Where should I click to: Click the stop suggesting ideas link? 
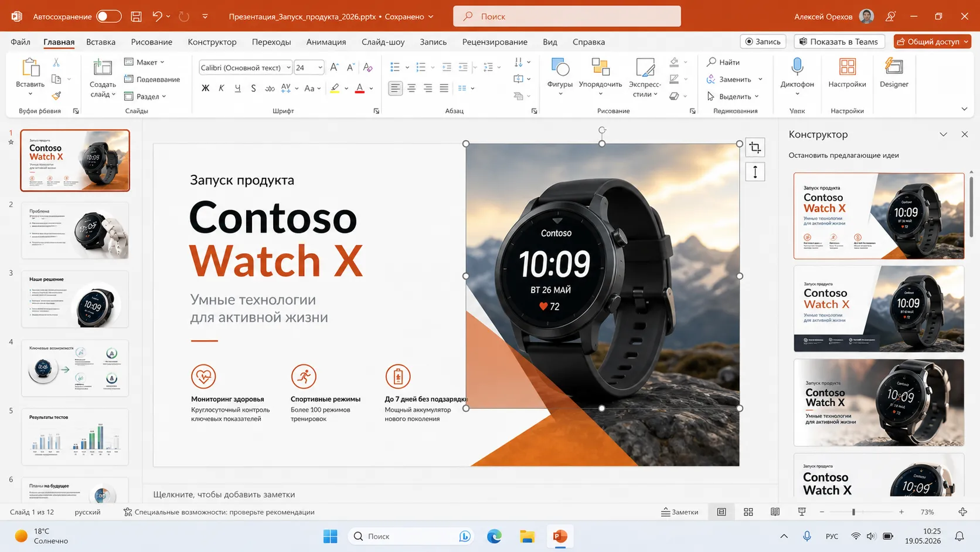coord(843,155)
